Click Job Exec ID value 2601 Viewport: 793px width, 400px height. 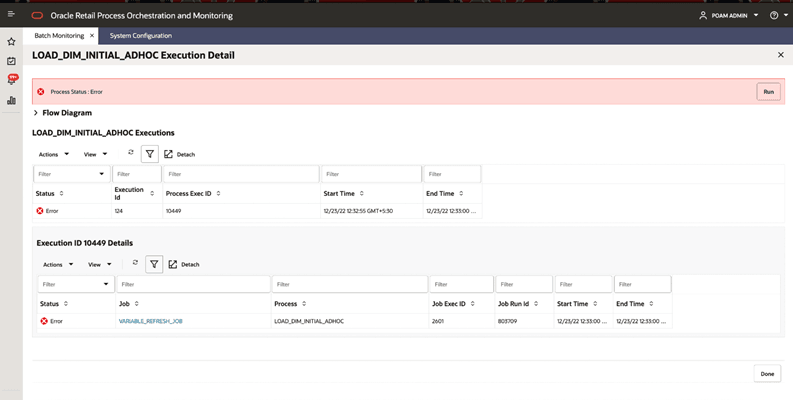tap(438, 321)
